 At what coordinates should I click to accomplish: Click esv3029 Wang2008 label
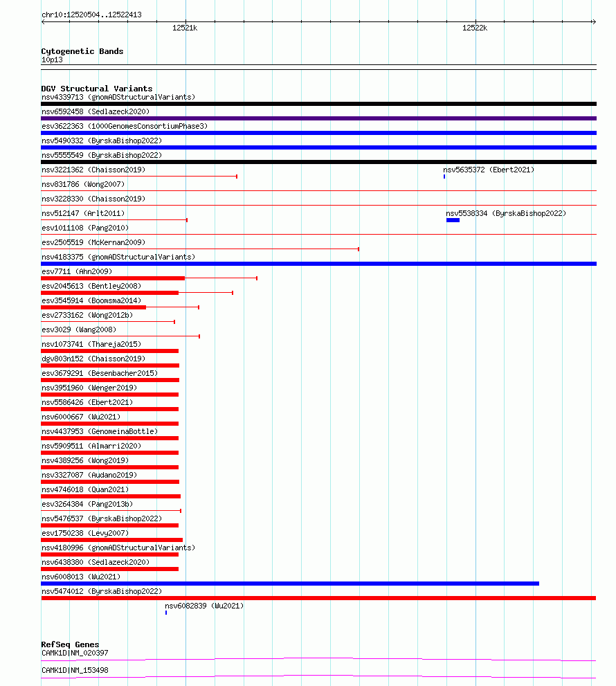79,330
